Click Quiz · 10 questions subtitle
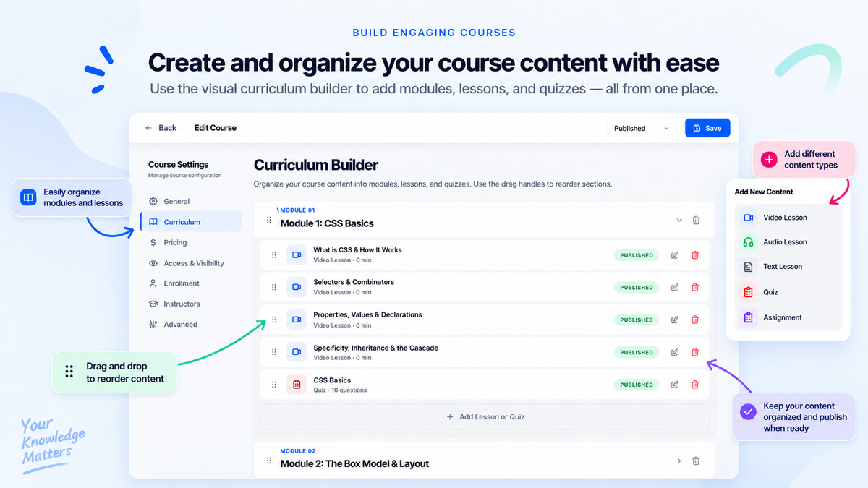 coord(340,390)
